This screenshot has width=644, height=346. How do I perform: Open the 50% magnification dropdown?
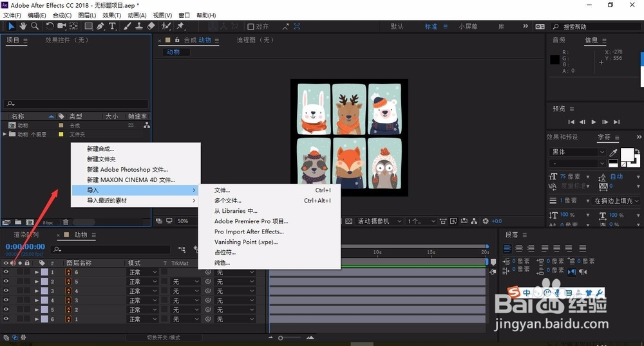[x=183, y=221]
